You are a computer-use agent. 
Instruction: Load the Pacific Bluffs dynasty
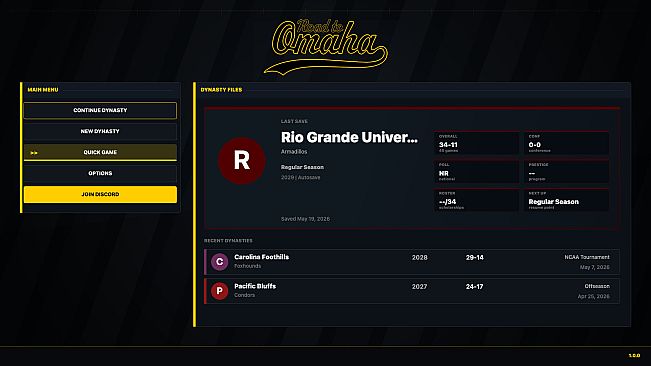(x=412, y=291)
